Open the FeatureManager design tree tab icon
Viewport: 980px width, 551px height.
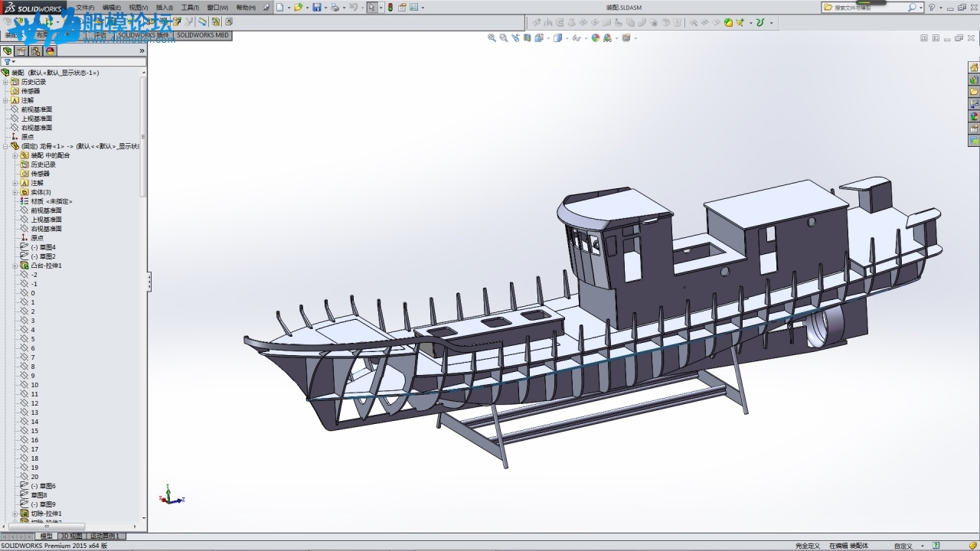point(8,51)
